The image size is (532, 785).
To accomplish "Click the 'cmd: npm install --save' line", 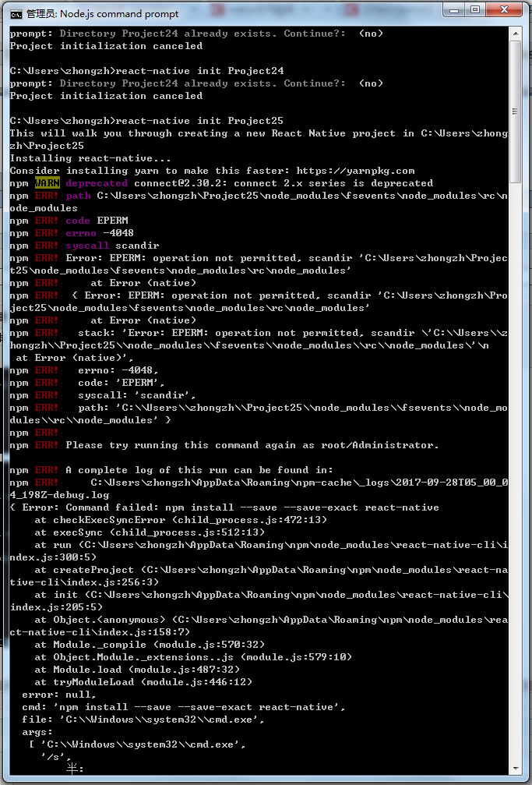I will pos(184,707).
